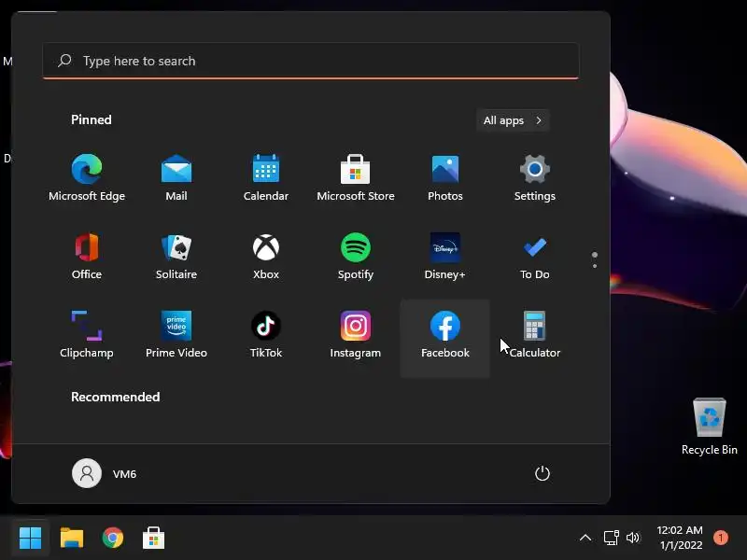Open the Calendar app
Image resolution: width=747 pixels, height=560 pixels.
coord(266,178)
